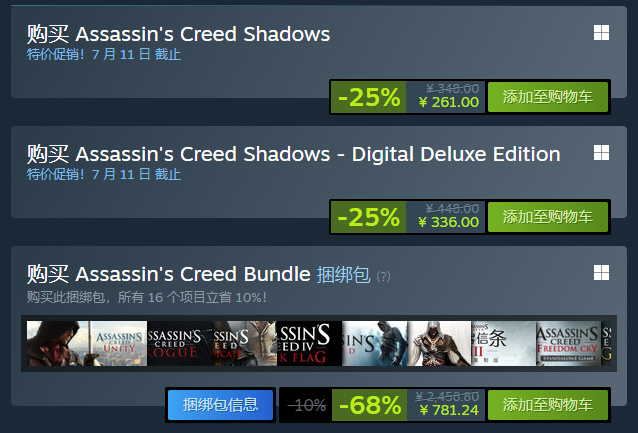This screenshot has height=433, width=638.
Task: Click Windows icon on Digital Deluxe Edition
Action: 602,153
